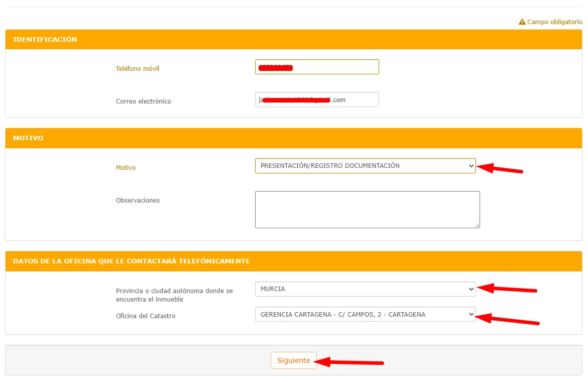Open the Provincia dropdown showing MURCIA
Viewport: 588px width, 382px height.
[x=365, y=289]
